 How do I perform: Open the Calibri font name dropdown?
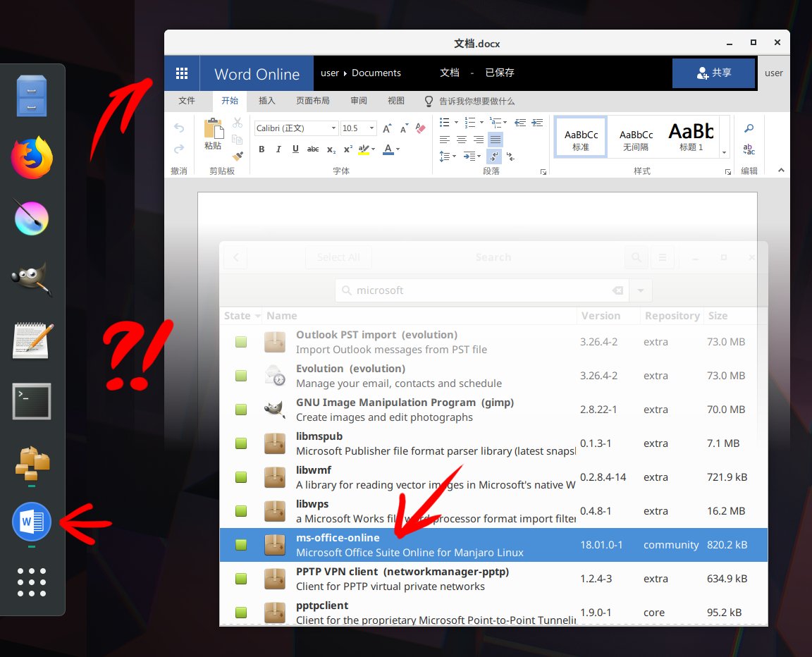coord(333,128)
